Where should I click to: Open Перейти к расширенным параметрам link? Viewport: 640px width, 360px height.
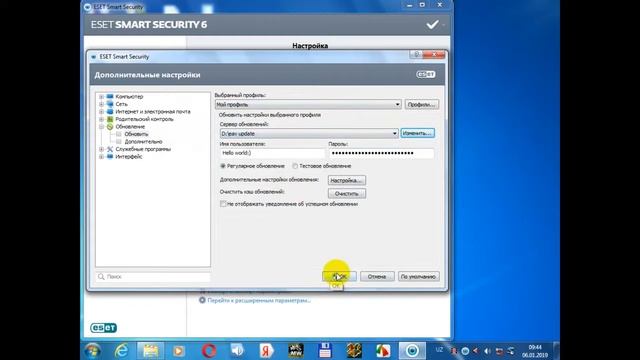click(x=259, y=300)
